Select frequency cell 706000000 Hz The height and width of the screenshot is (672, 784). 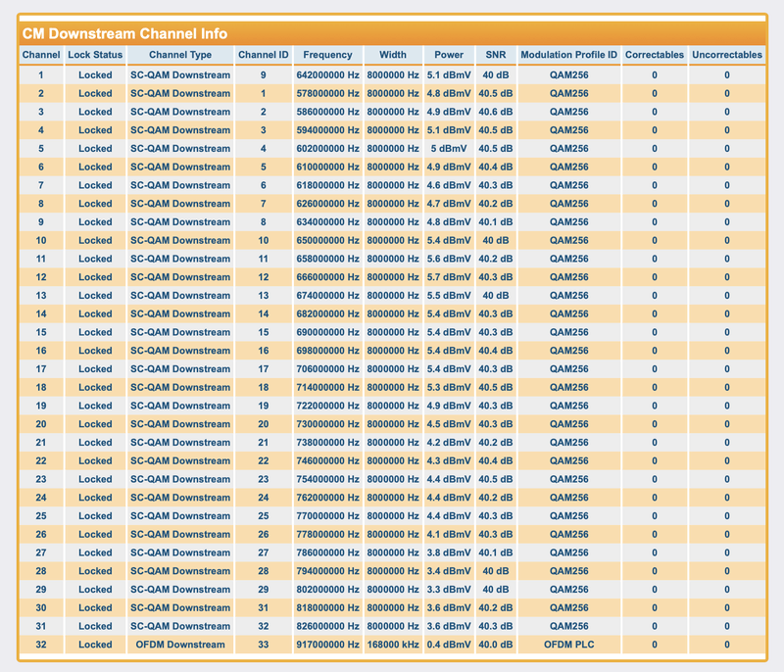pyautogui.click(x=327, y=368)
